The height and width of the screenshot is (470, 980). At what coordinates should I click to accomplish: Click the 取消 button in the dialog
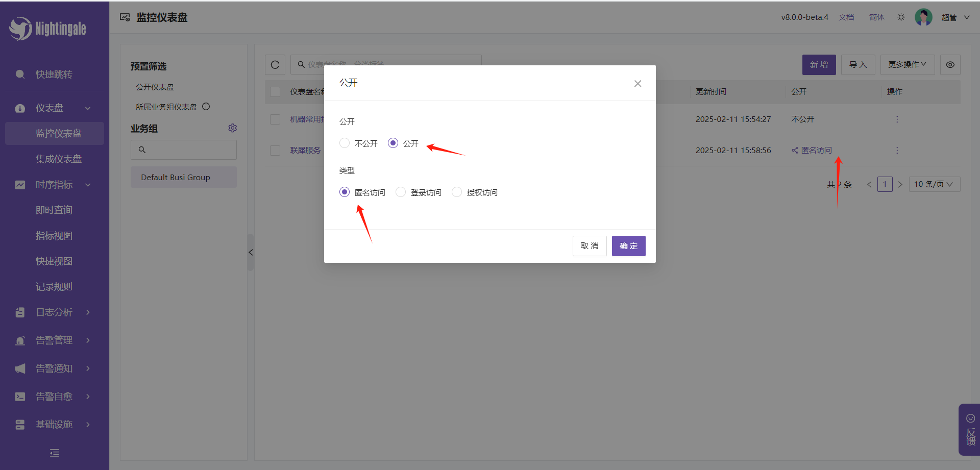tap(589, 246)
